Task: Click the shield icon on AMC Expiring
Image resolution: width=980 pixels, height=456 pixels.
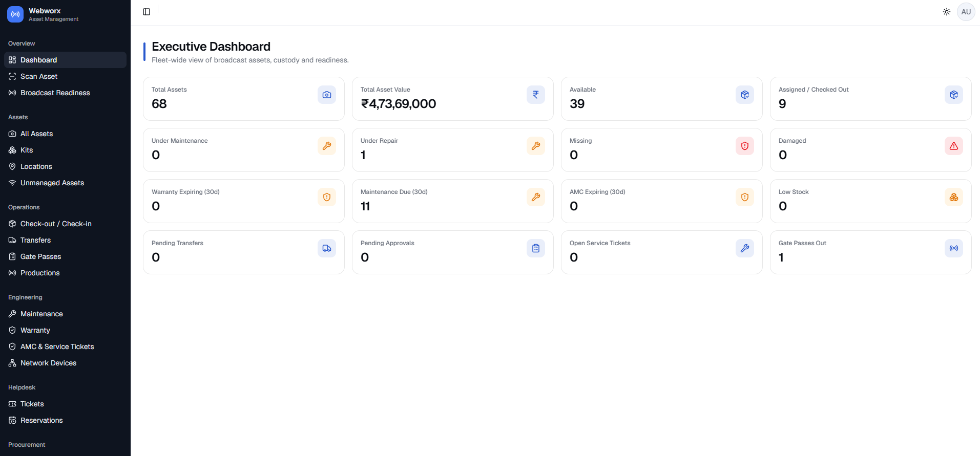Action: 745,197
